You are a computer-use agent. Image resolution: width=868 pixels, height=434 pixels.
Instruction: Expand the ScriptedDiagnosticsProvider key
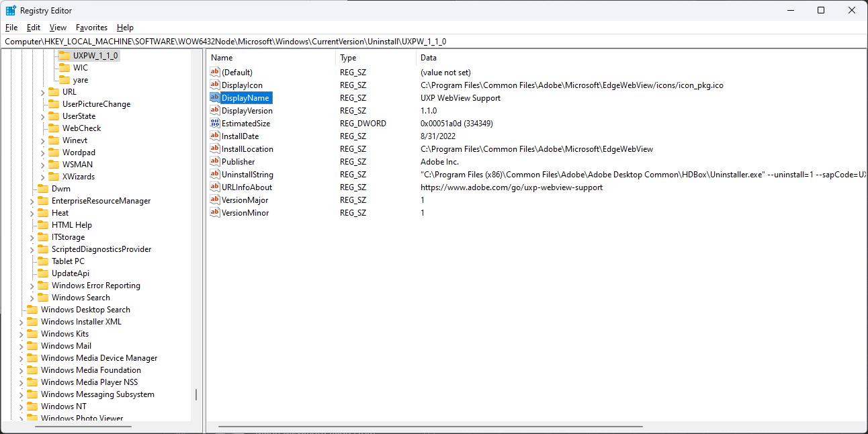[32, 249]
